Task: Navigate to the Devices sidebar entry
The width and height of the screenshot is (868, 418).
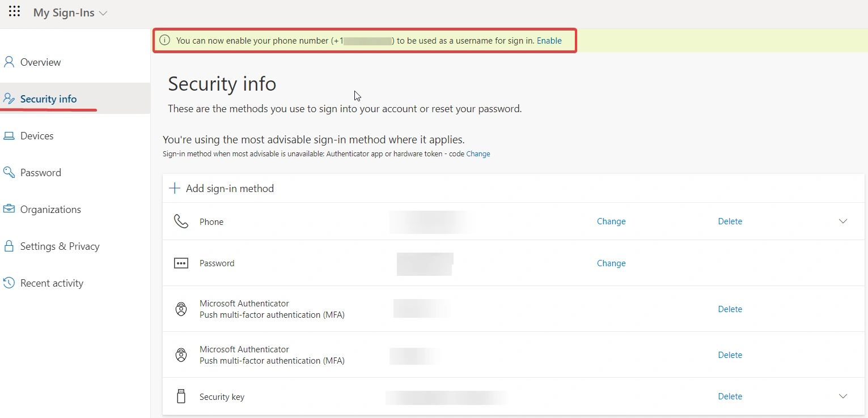Action: point(37,135)
